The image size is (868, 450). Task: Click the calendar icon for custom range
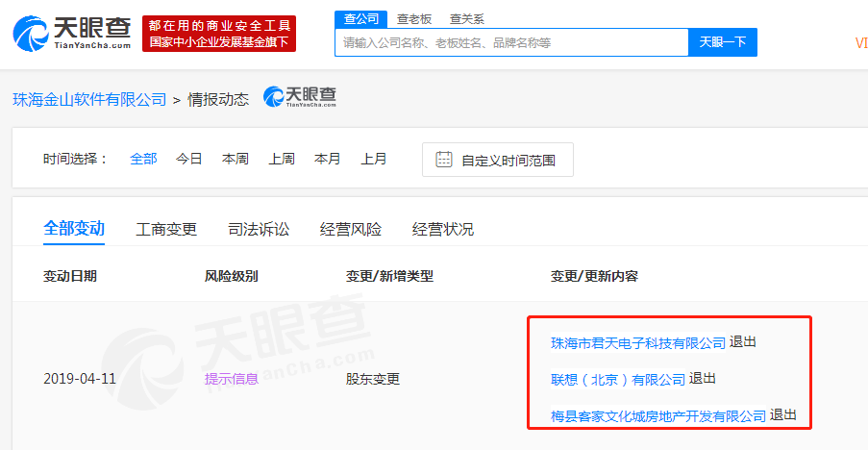[443, 160]
